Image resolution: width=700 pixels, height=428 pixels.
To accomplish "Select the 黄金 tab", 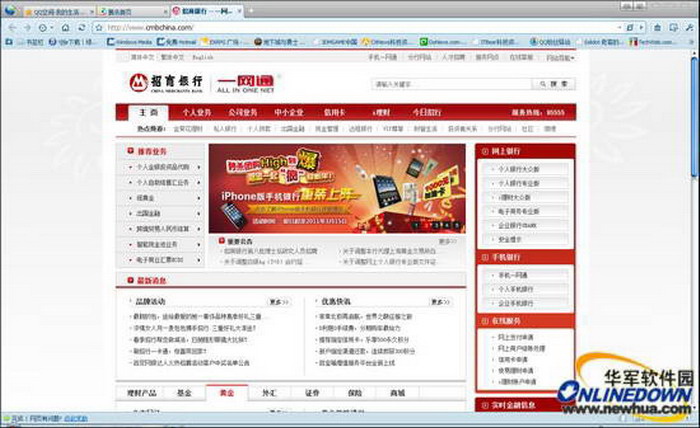I will [x=227, y=392].
